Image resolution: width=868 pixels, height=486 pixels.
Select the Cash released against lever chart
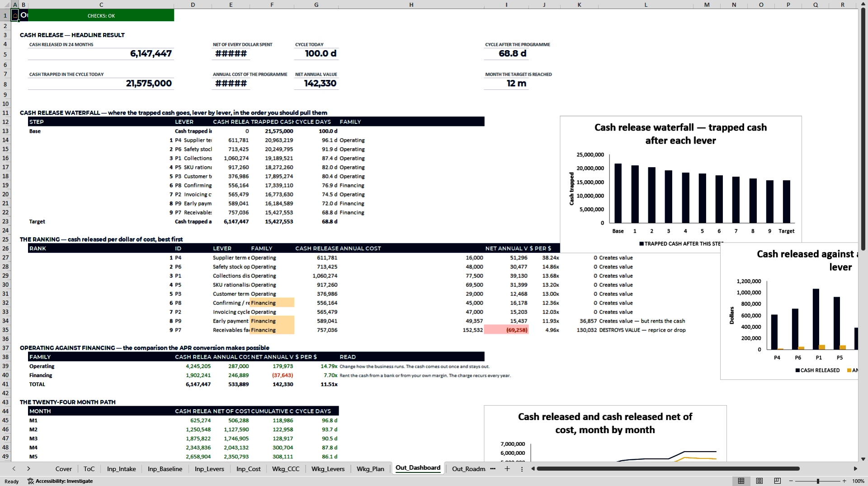[x=789, y=311]
